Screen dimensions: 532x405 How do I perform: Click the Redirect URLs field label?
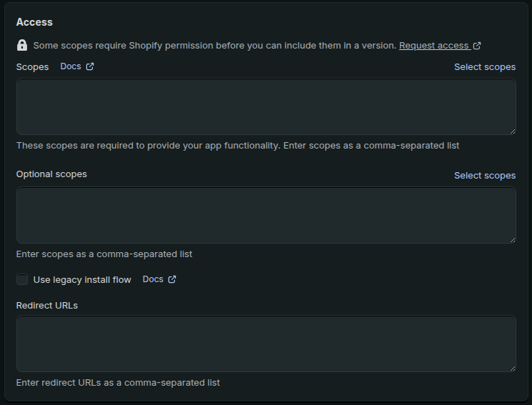pyautogui.click(x=47, y=305)
